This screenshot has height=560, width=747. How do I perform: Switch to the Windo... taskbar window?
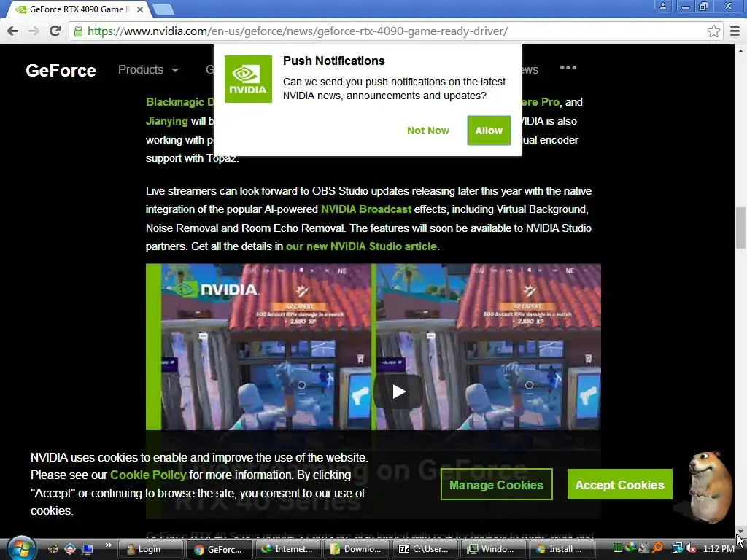(x=494, y=549)
